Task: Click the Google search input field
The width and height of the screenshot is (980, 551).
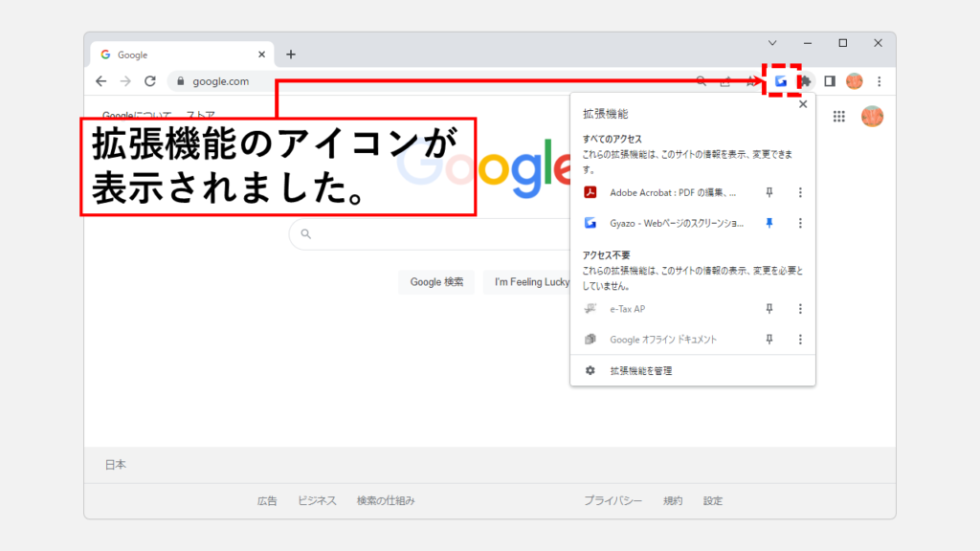Action: click(x=431, y=233)
